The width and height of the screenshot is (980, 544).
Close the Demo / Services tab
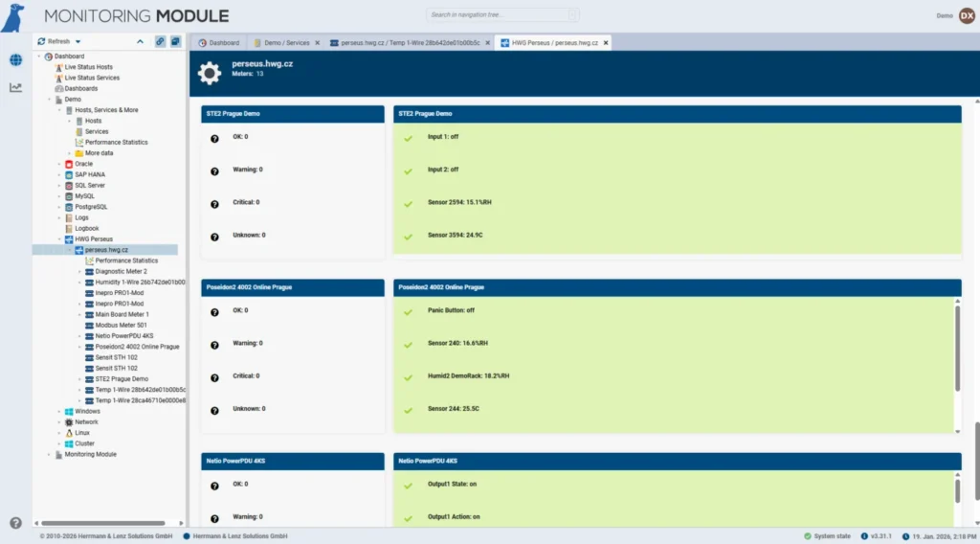(x=318, y=43)
